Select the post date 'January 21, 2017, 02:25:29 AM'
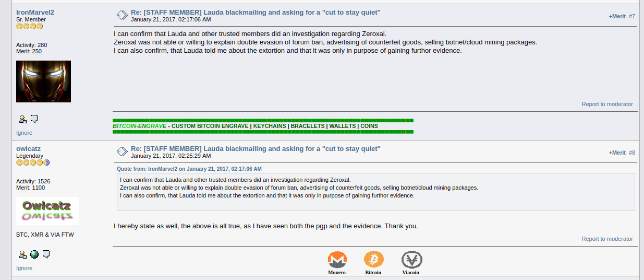644x280 pixels. pos(171,156)
